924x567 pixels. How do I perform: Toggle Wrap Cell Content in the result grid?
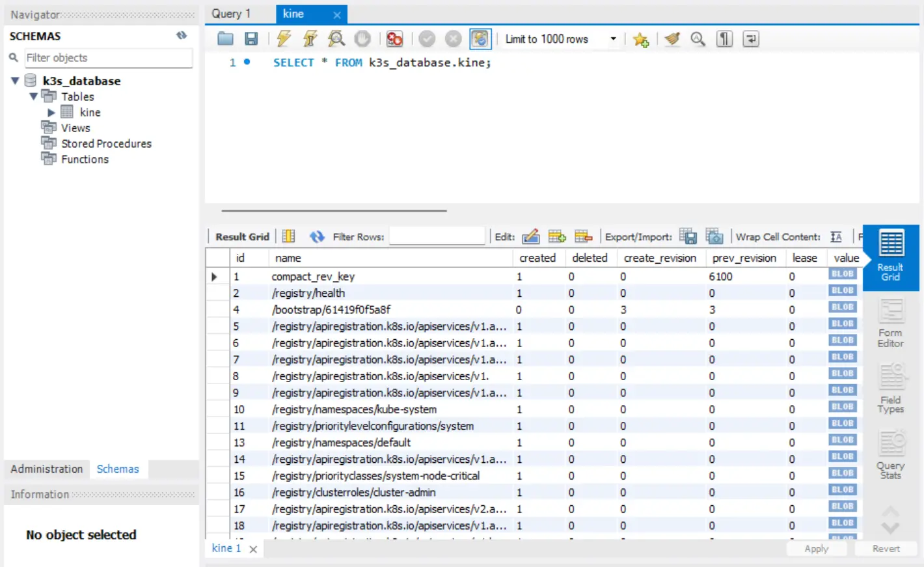(x=836, y=236)
